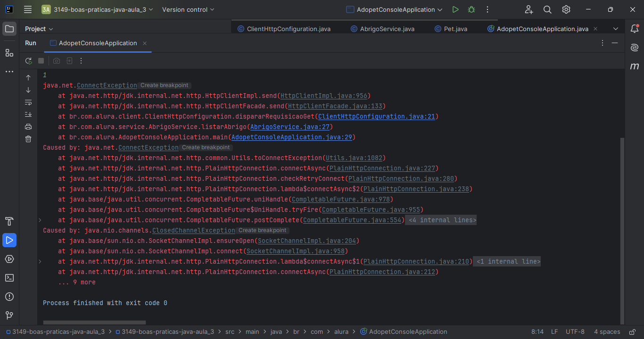
Task: Open Search Everywhere magnifier
Action: 547,9
